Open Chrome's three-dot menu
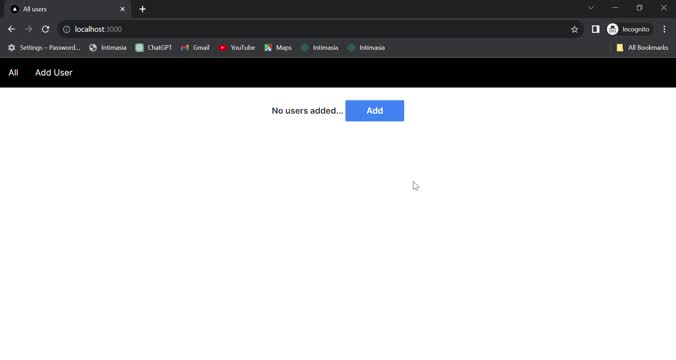Viewport: 676px width, 360px height. pyautogui.click(x=664, y=29)
